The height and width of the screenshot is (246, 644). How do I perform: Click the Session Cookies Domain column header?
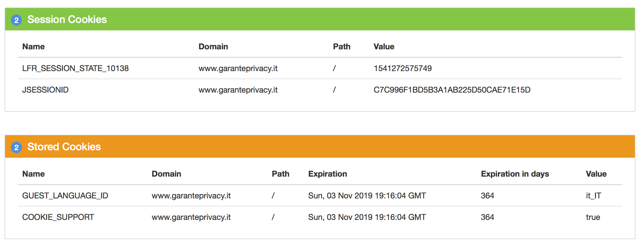pos(213,47)
